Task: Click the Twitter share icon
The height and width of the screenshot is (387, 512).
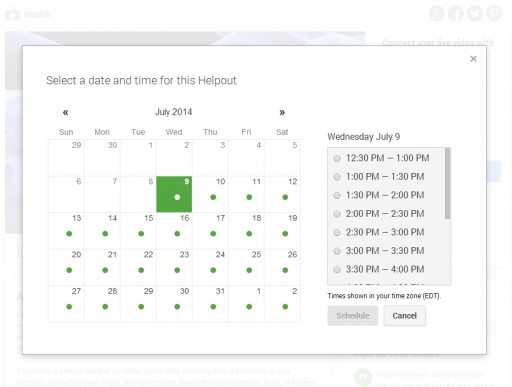Action: pyautogui.click(x=475, y=13)
